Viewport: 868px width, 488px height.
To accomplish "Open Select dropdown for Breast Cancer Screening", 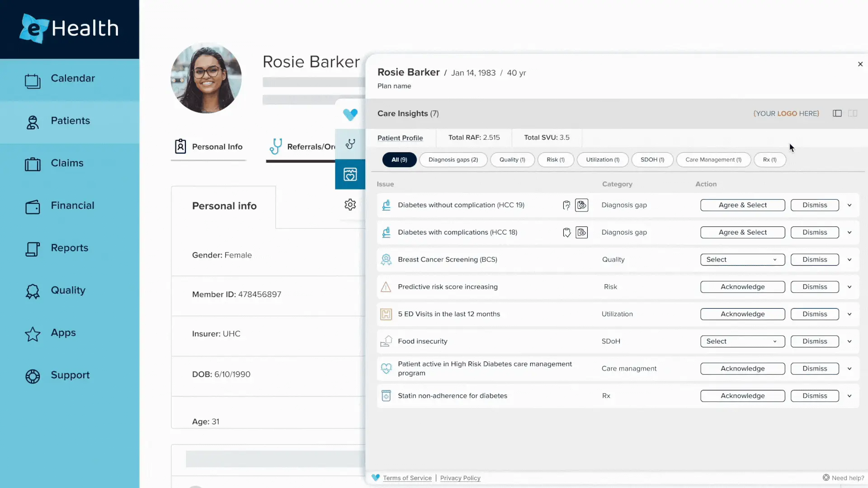I will click(x=742, y=259).
